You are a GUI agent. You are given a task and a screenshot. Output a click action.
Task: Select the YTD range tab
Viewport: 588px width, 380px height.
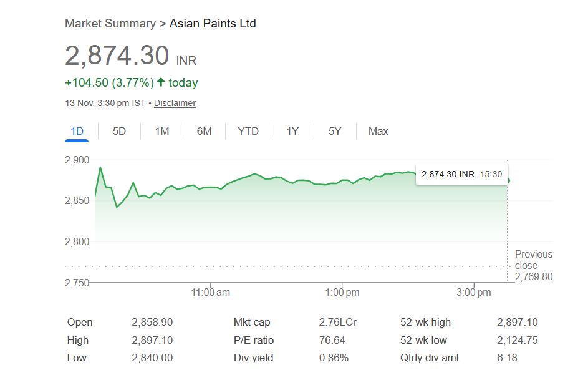248,131
